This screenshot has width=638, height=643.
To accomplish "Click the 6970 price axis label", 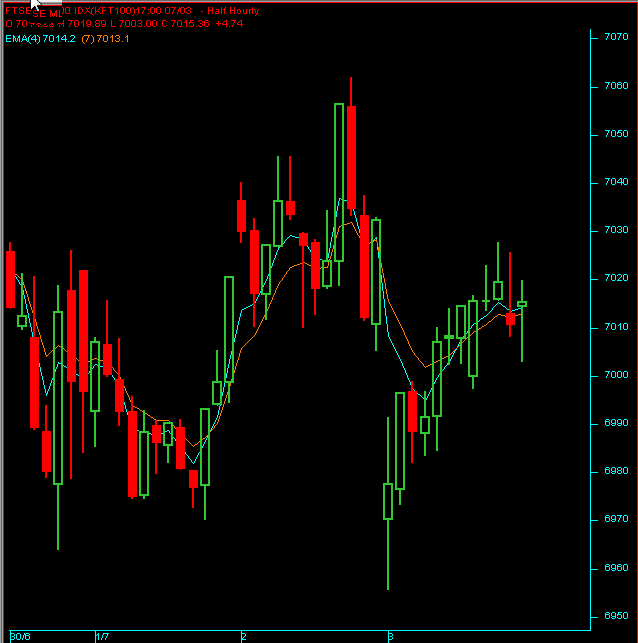I will tap(616, 519).
